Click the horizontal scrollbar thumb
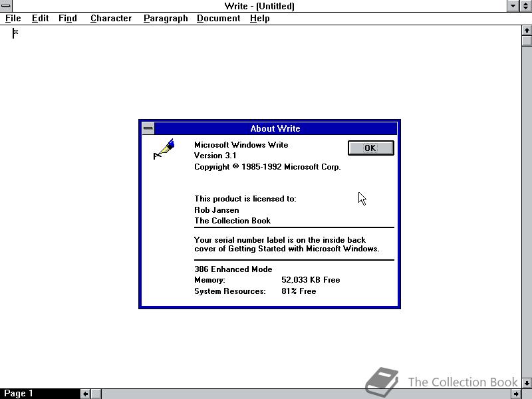Image resolution: width=532 pixels, height=399 pixels. coord(96,394)
